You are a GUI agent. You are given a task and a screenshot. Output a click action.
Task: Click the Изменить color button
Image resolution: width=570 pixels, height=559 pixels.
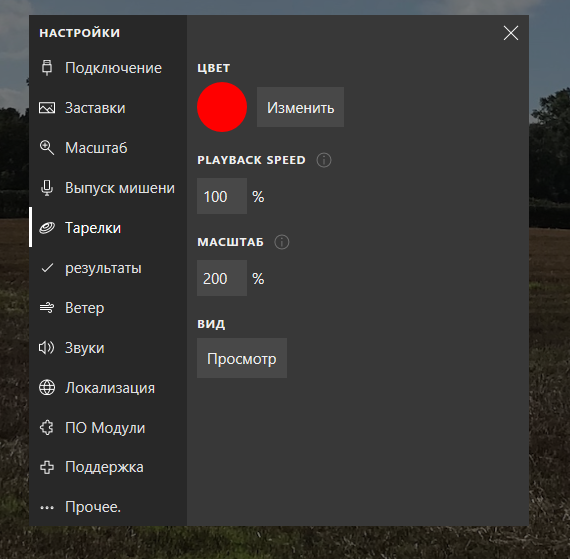300,107
